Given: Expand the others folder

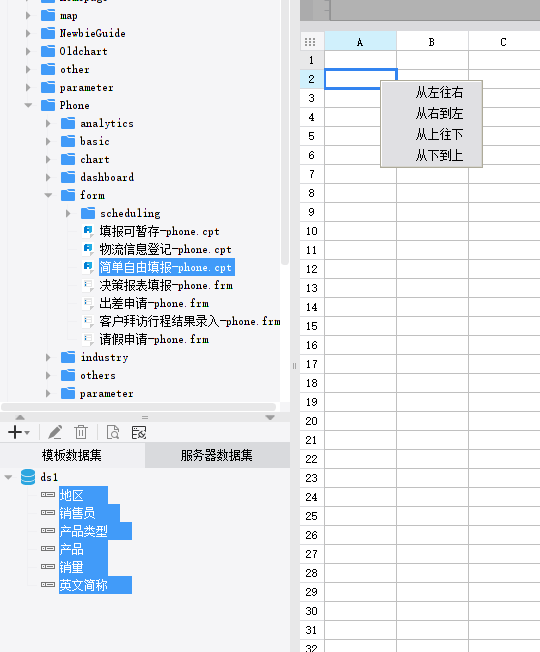Looking at the screenshot, I should [48, 375].
